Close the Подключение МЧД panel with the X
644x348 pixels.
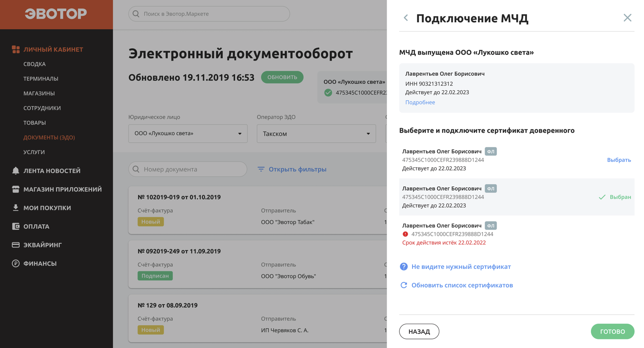point(627,18)
